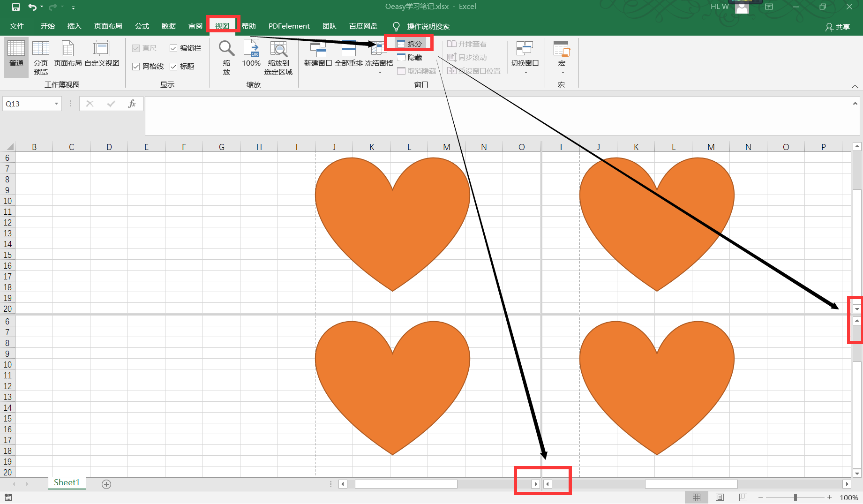Switch to Normal view in status bar
863x504 pixels.
click(x=697, y=497)
